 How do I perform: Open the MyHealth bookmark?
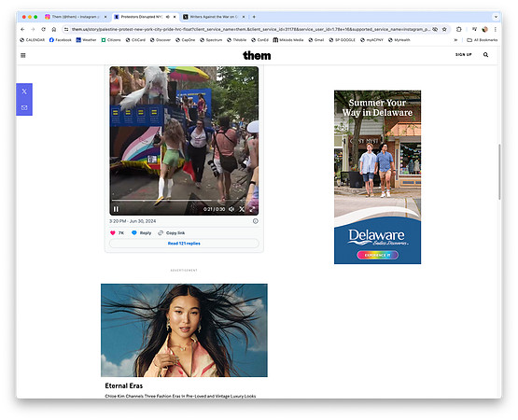pos(399,40)
